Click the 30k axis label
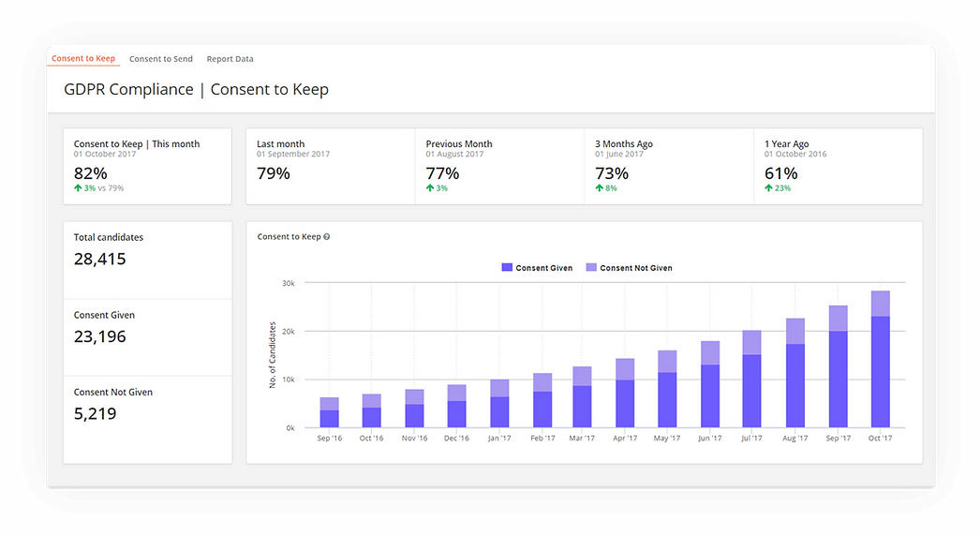 289,283
